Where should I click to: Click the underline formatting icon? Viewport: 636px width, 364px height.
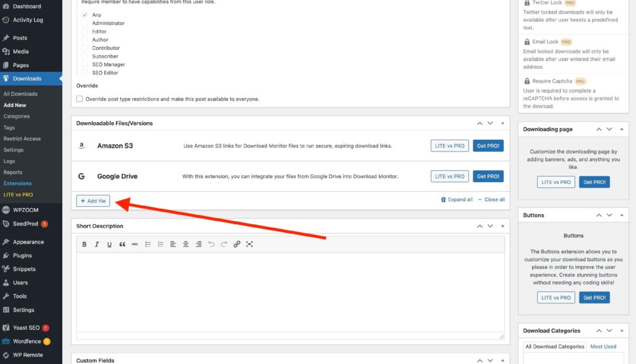pyautogui.click(x=109, y=244)
